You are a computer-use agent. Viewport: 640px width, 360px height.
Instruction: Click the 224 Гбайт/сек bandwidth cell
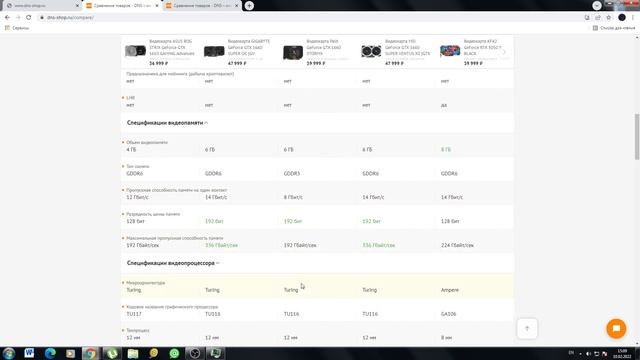(x=458, y=245)
